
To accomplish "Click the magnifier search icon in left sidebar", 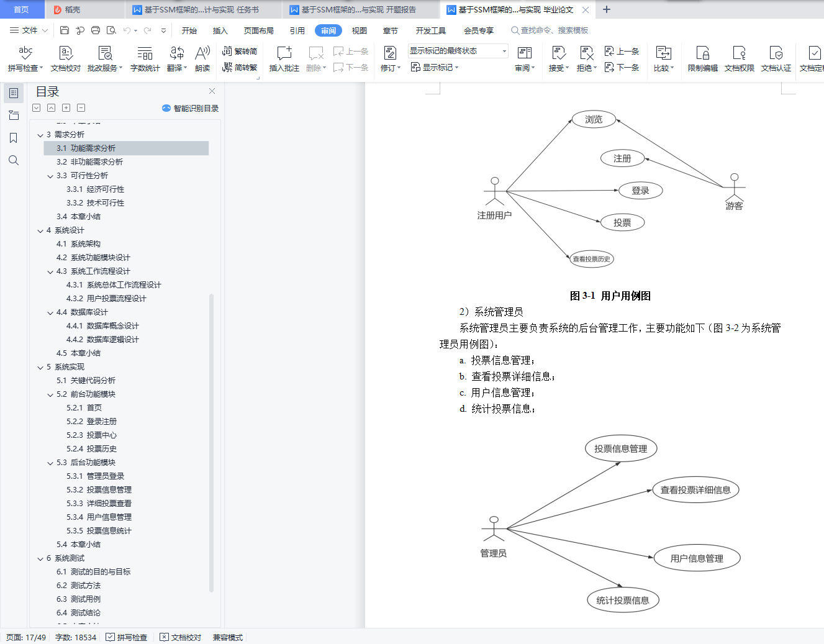I will click(x=14, y=160).
